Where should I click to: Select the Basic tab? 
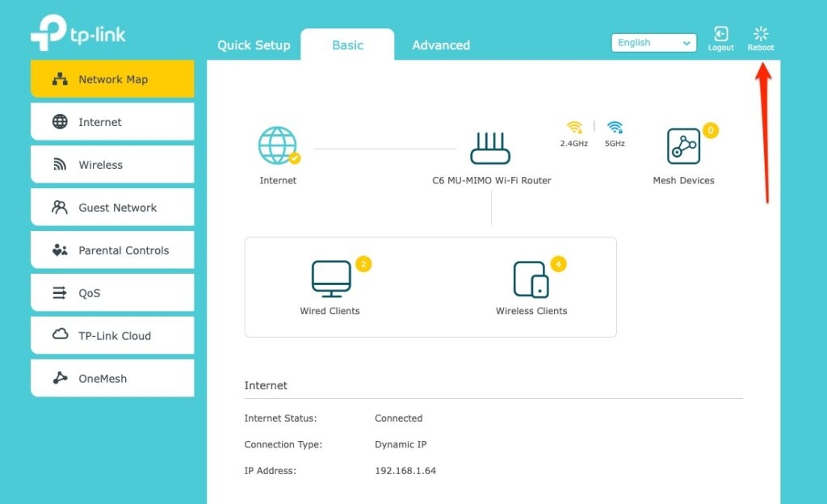pyautogui.click(x=347, y=44)
